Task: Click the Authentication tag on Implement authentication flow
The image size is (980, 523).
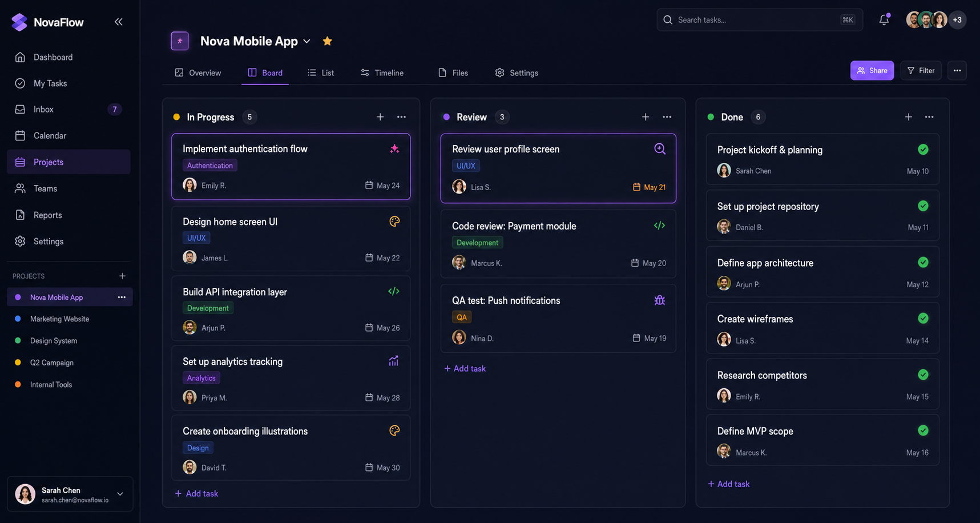Action: (x=210, y=166)
